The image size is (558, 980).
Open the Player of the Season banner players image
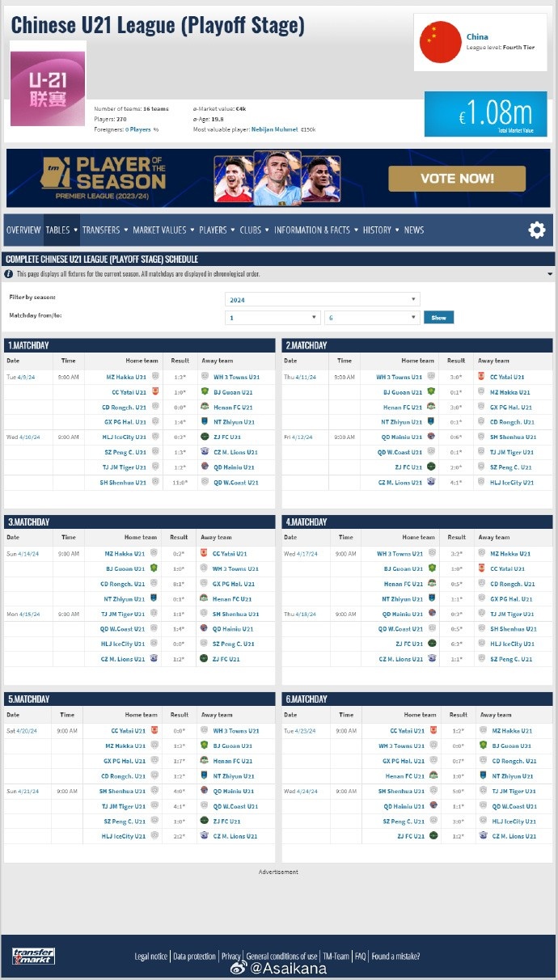[x=277, y=178]
